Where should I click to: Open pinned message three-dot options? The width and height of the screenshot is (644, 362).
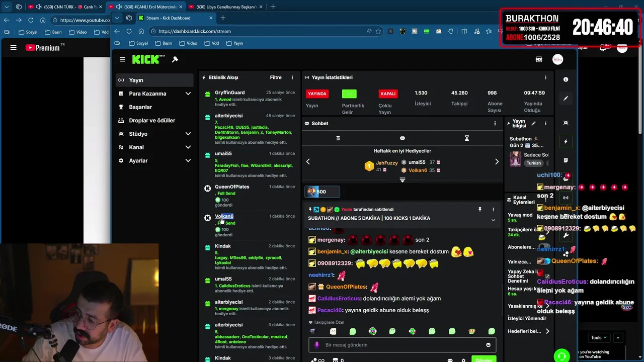pos(493,209)
